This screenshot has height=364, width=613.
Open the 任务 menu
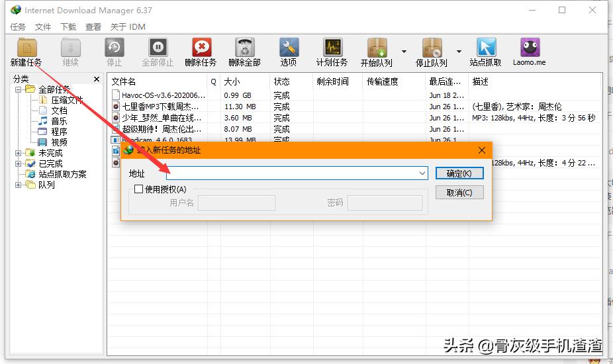[x=18, y=27]
